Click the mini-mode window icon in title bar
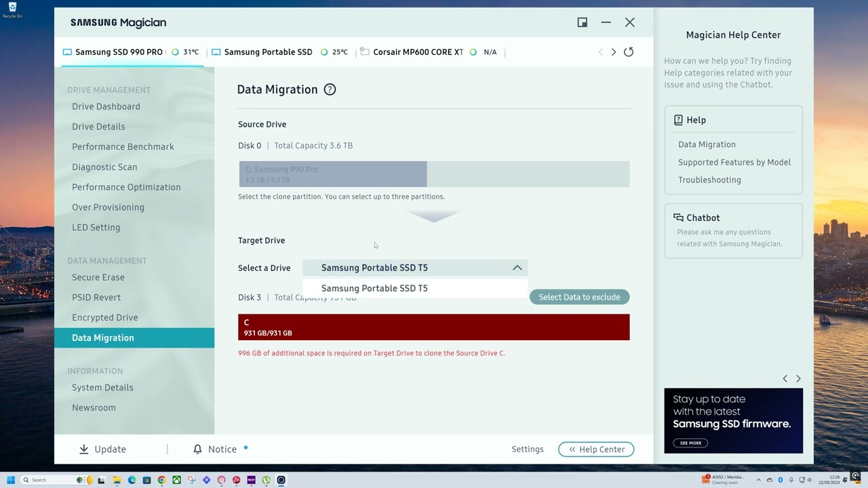 [x=583, y=22]
